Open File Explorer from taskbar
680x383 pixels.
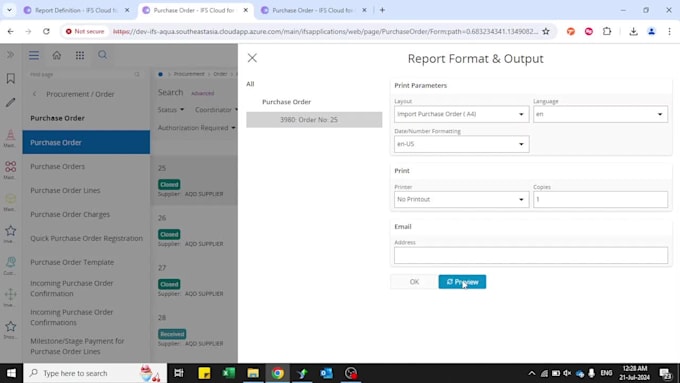253,373
